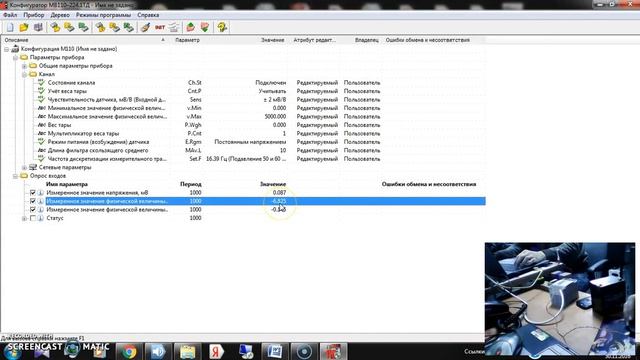Enable the Статус polling checkbox
Image resolution: width=640 pixels, height=360 pixels.
33,218
